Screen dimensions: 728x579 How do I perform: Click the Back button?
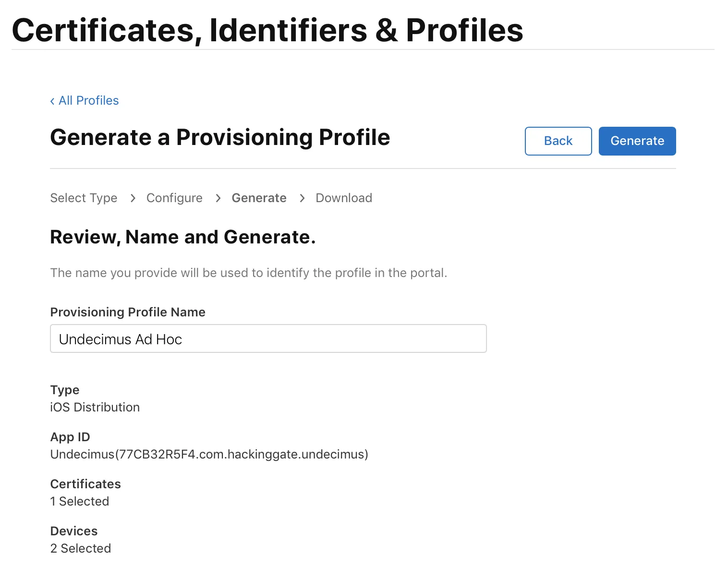[x=558, y=141]
